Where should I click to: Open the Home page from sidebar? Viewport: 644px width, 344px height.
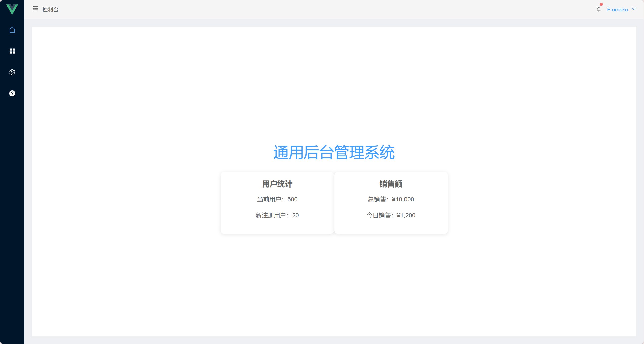click(12, 30)
